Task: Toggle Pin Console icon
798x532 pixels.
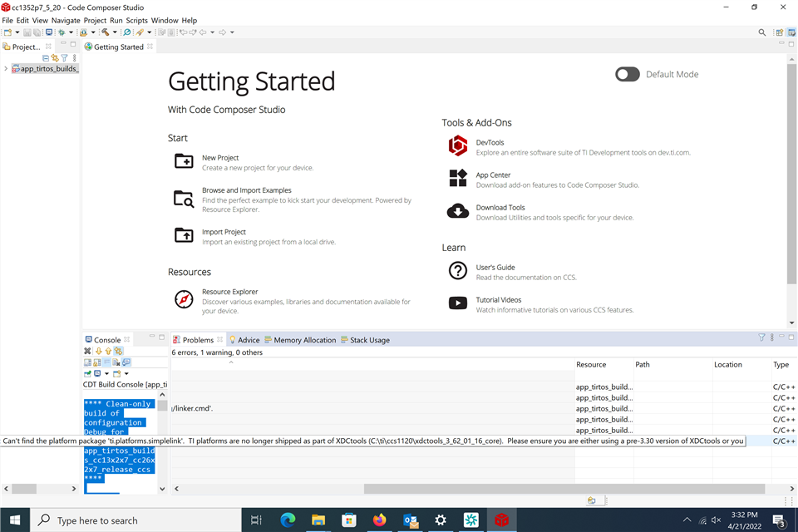Action: click(87, 374)
